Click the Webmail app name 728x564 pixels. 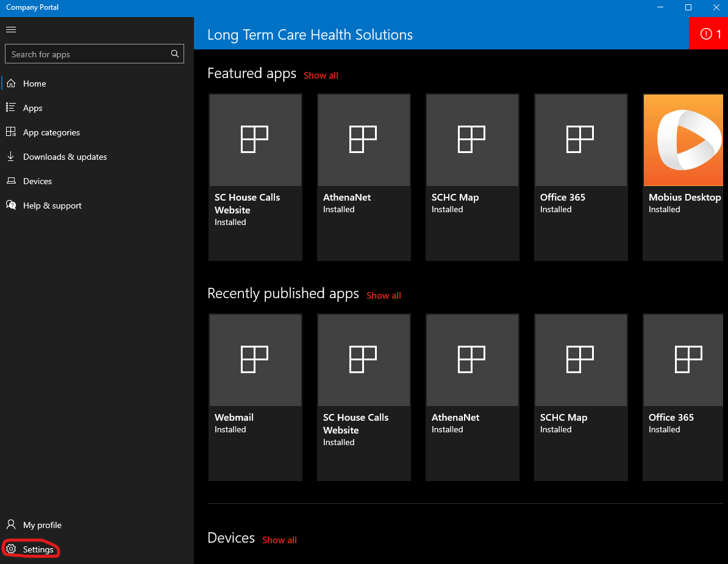pos(234,417)
